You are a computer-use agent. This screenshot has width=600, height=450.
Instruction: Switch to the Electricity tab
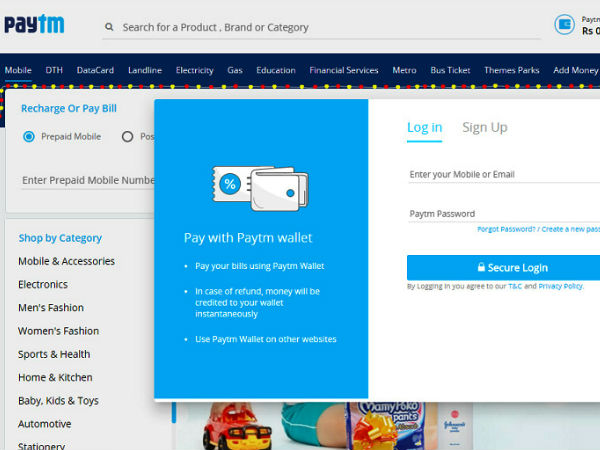[x=195, y=70]
